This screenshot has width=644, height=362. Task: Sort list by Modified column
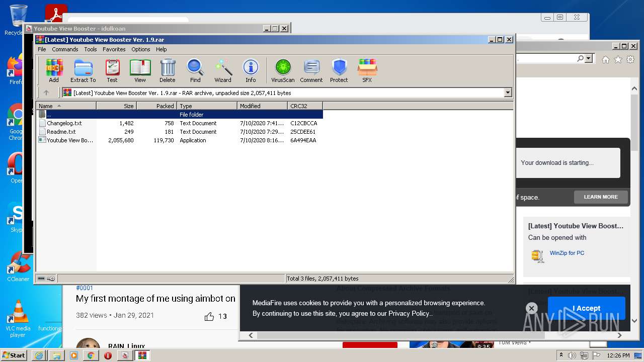[262, 106]
